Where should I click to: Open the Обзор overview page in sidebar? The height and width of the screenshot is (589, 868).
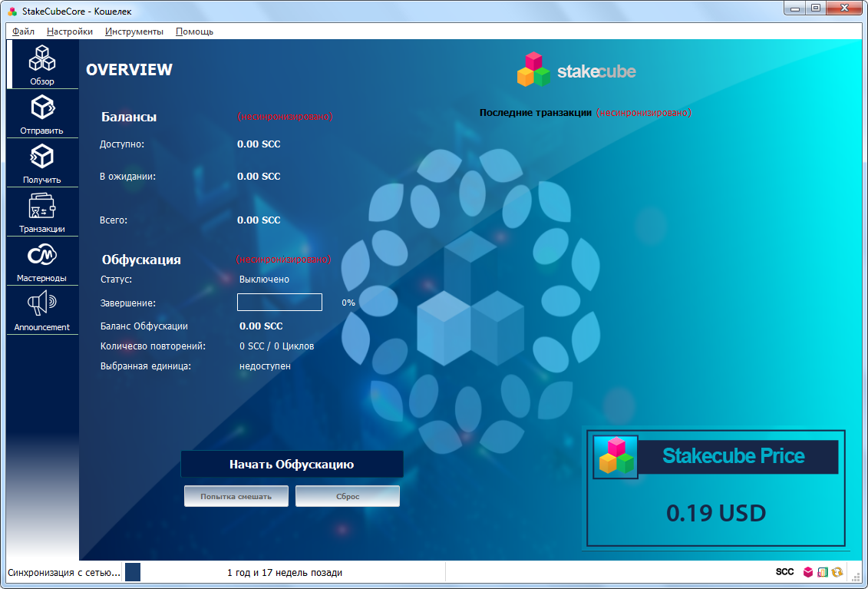pyautogui.click(x=42, y=65)
